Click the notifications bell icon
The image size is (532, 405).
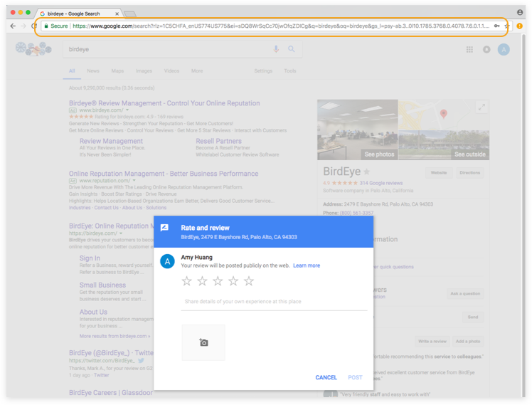486,50
